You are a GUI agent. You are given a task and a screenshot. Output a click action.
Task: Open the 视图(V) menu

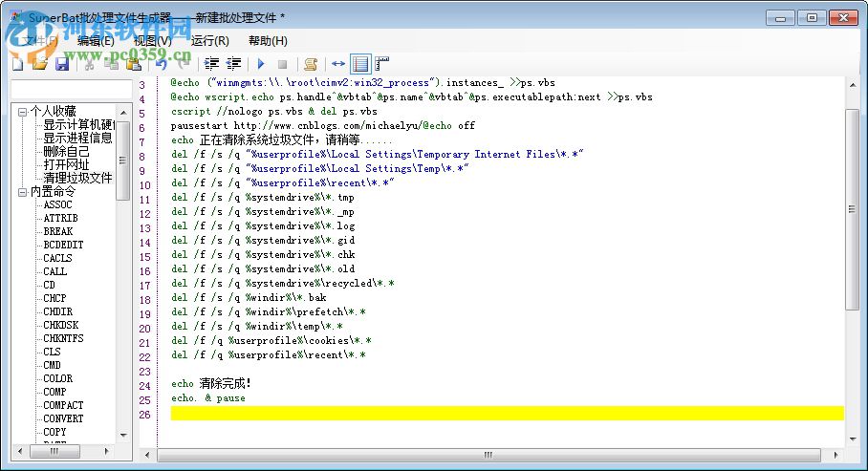[x=152, y=41]
